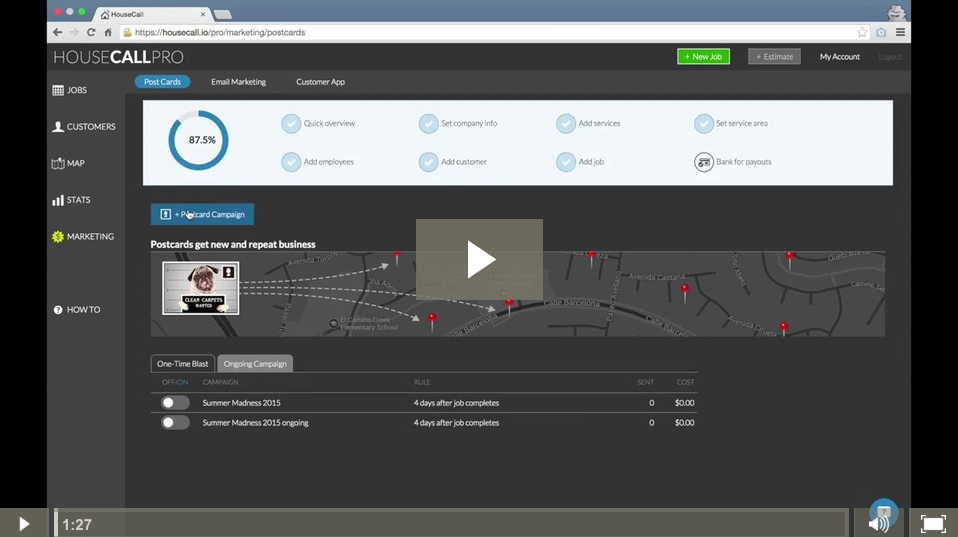The height and width of the screenshot is (537, 958).
Task: Click the 87.5% progress ring
Action: (x=199, y=140)
